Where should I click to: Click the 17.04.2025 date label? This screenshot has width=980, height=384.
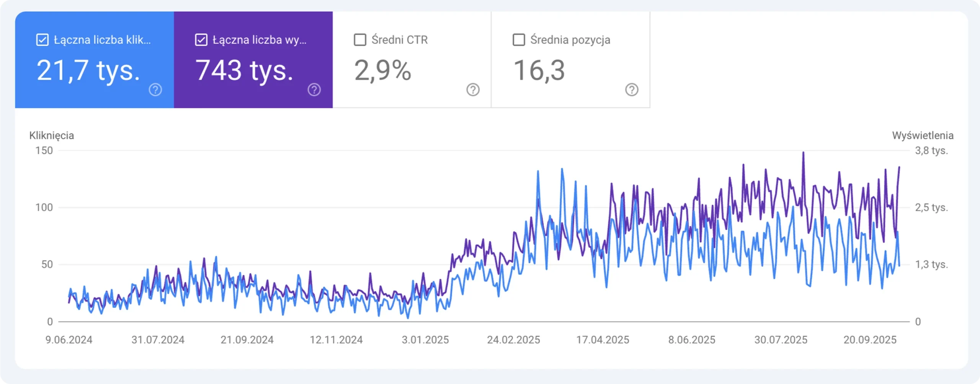click(x=603, y=340)
